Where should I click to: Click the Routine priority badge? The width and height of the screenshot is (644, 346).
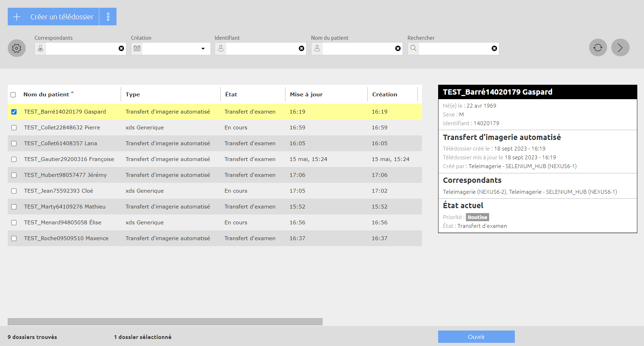(x=478, y=217)
